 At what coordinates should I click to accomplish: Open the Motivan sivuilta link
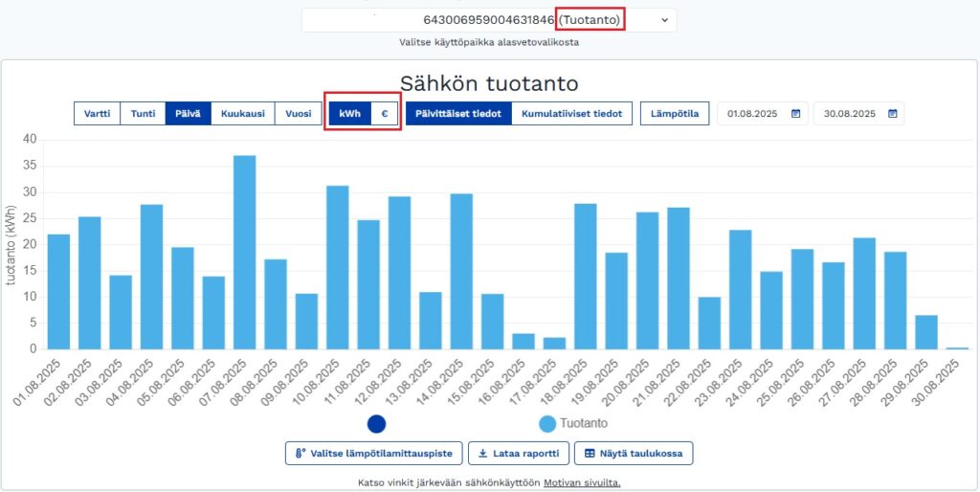click(582, 482)
